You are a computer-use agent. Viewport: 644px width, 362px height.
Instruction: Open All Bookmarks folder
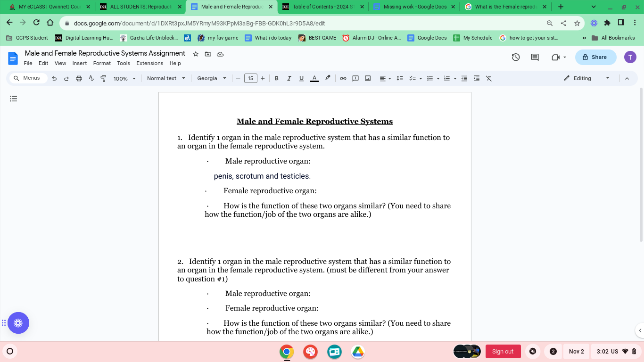[613, 38]
